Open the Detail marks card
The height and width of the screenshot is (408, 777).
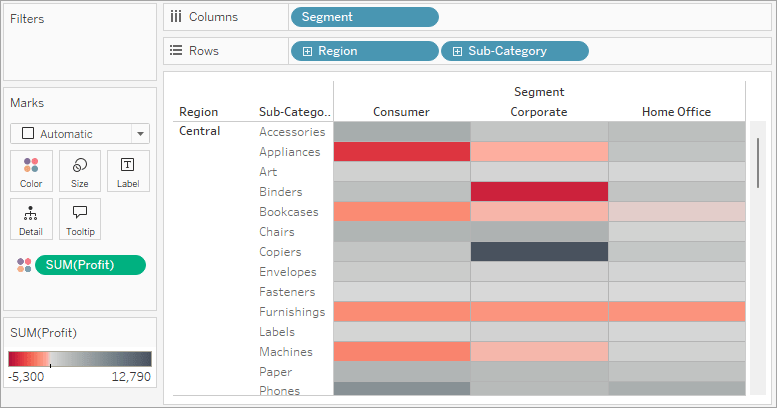point(31,218)
